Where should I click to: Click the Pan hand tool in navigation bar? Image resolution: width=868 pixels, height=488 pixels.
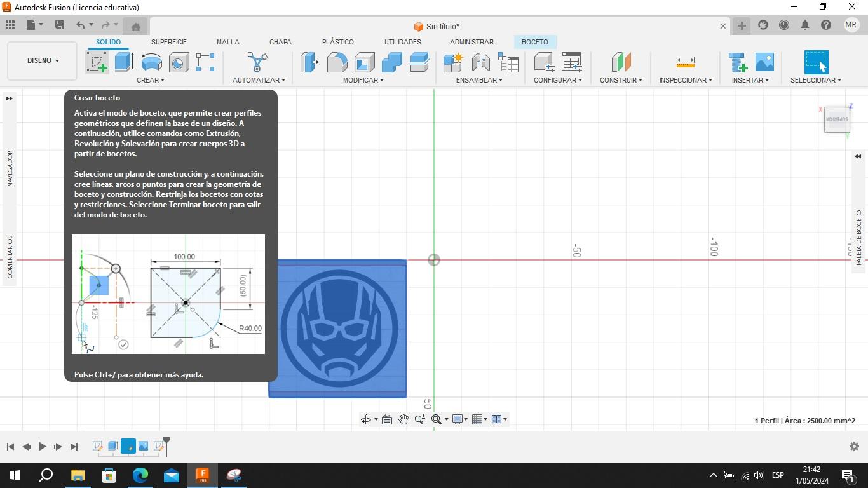click(x=403, y=419)
